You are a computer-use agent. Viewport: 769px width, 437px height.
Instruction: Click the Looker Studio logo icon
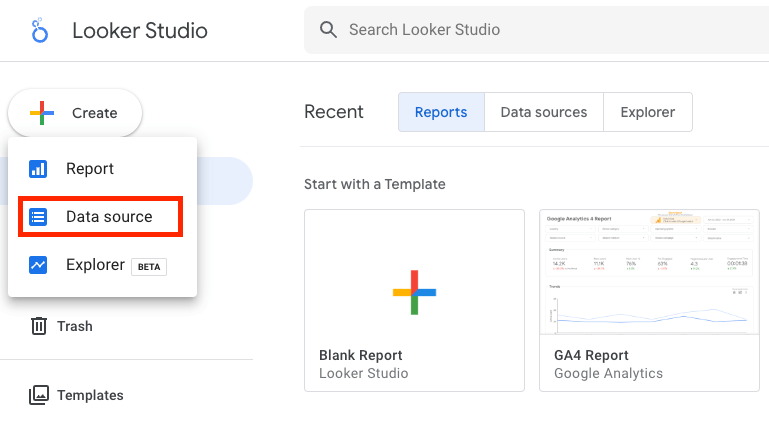point(40,30)
